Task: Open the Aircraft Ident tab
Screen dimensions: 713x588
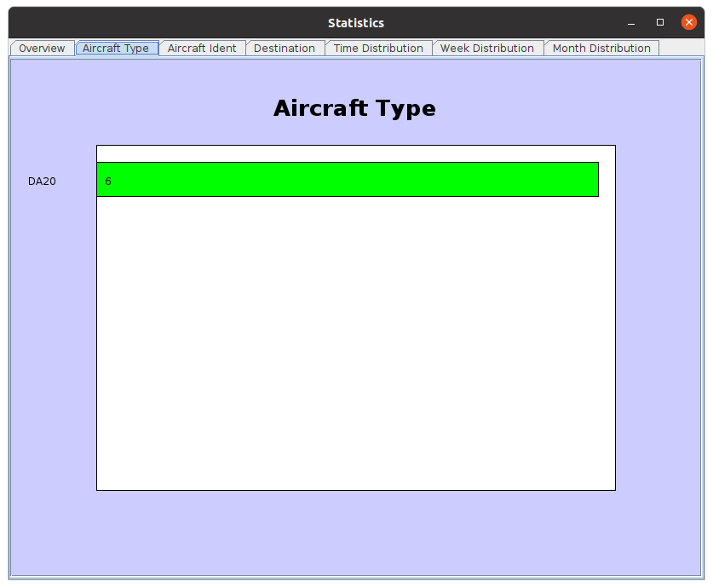Action: (x=202, y=49)
